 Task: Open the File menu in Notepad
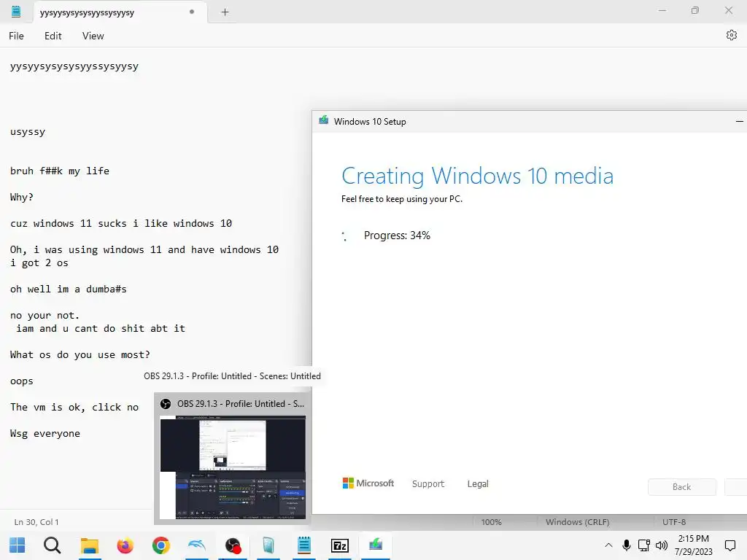pos(16,36)
